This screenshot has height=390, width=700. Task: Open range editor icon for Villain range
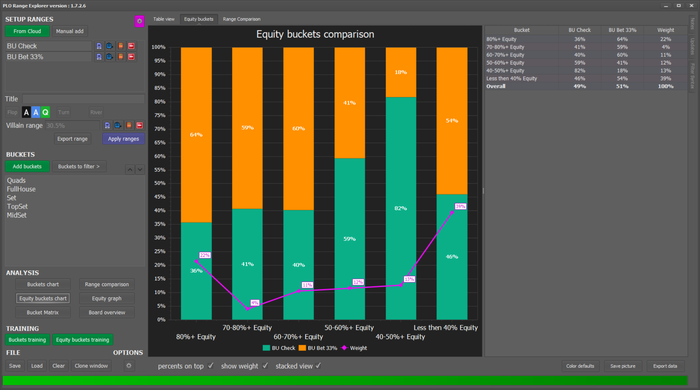click(x=107, y=125)
